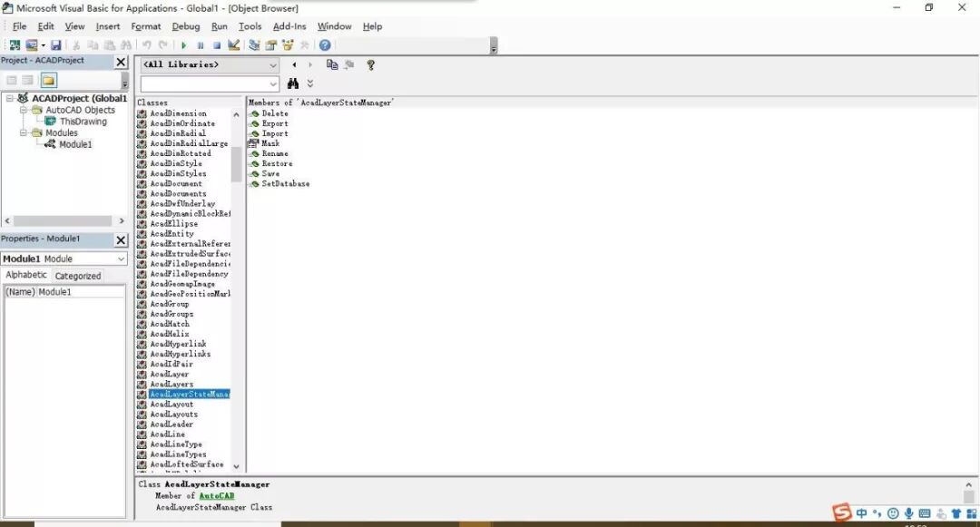Click the Reset (stop) toolbar icon
Image resolution: width=980 pixels, height=527 pixels.
(x=217, y=45)
